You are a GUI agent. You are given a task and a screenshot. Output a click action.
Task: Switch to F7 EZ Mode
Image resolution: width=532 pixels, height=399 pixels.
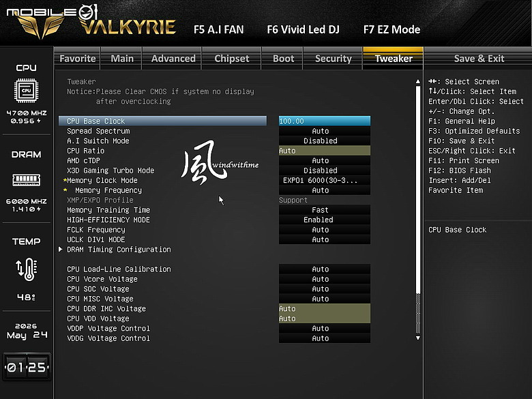tap(391, 29)
